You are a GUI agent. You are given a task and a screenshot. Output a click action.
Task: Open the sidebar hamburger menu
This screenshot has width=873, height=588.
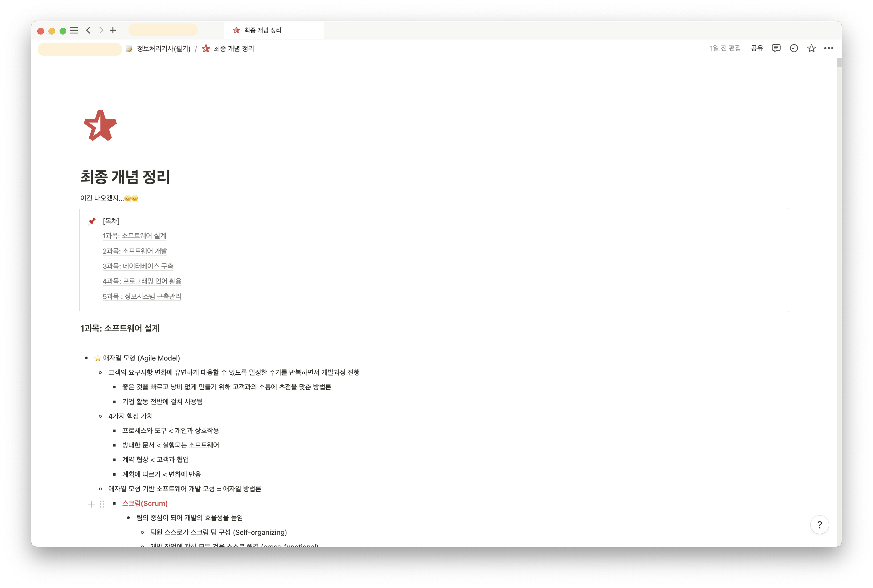(74, 30)
